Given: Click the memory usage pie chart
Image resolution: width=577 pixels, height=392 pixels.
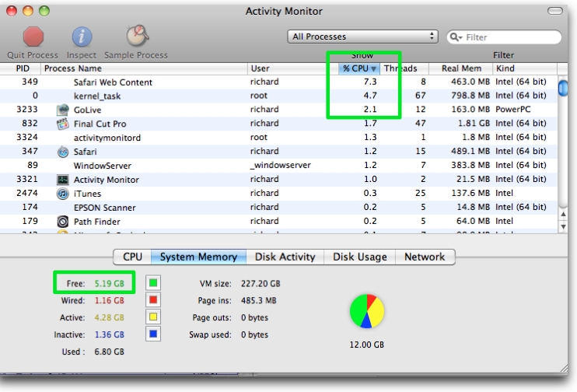Looking at the screenshot, I should coord(367,311).
